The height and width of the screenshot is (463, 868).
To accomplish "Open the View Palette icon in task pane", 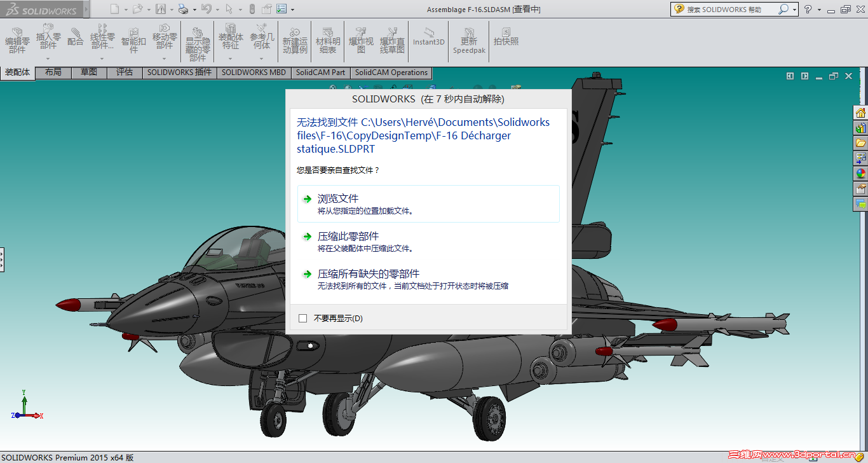I will click(x=860, y=158).
